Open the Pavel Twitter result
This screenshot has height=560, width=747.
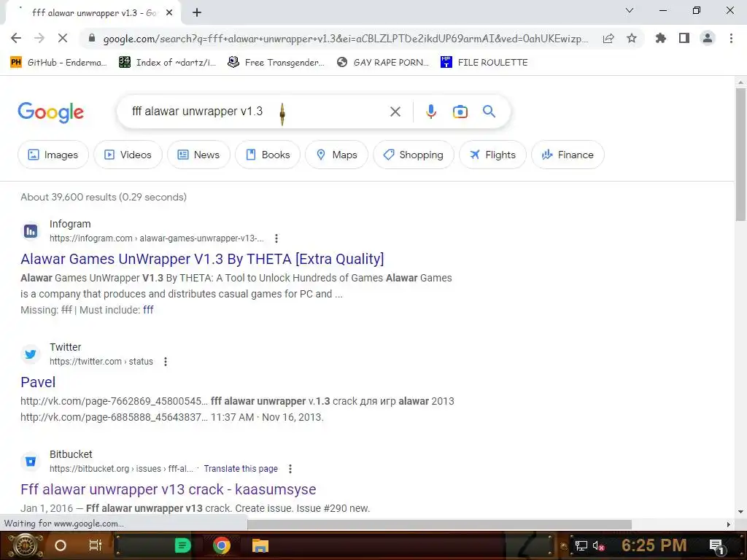pyautogui.click(x=38, y=382)
